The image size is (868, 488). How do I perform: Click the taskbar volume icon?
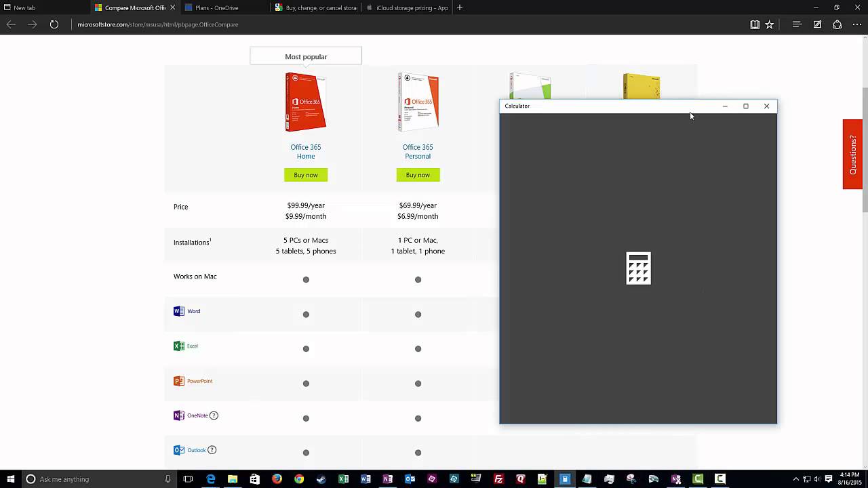click(817, 479)
